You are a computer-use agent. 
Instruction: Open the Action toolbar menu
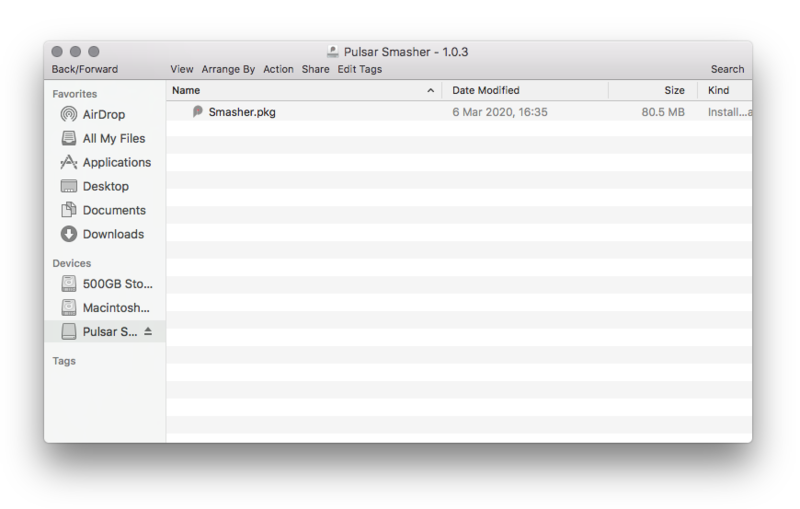point(278,69)
